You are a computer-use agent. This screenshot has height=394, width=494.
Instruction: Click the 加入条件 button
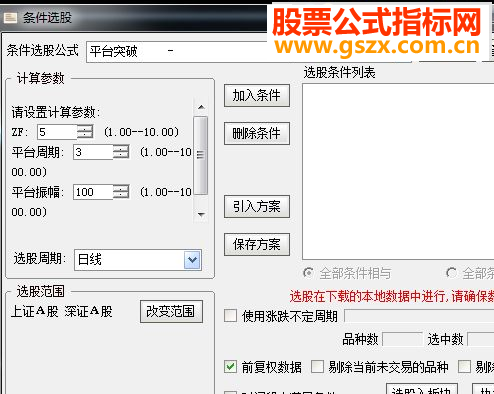257,96
